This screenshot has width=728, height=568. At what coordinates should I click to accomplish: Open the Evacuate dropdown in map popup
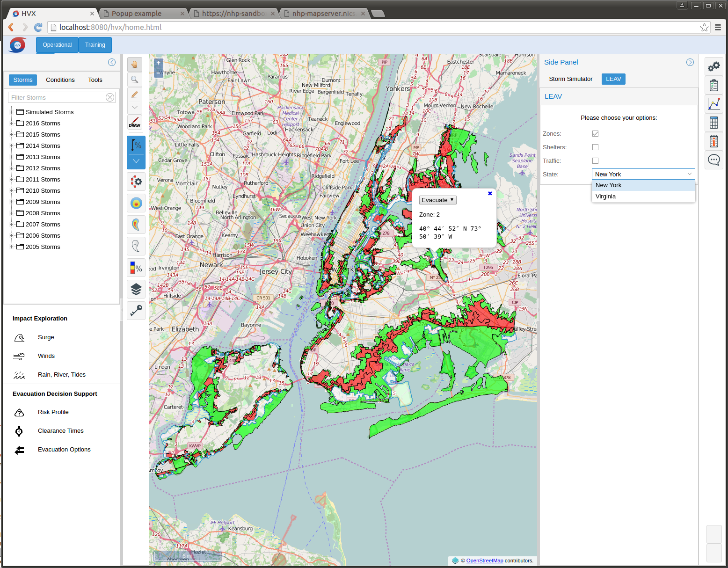click(437, 200)
